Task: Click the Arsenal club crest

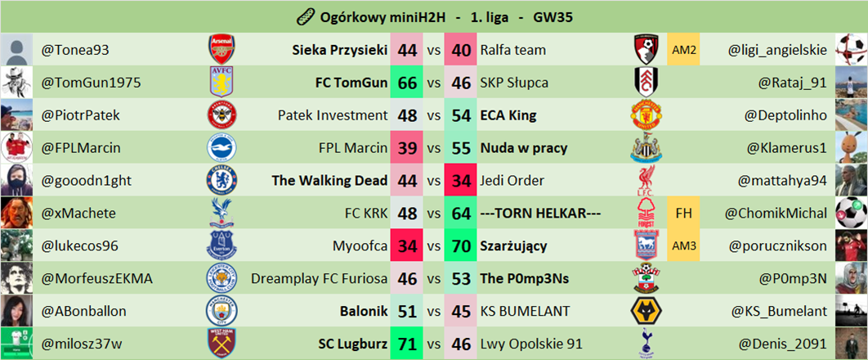Action: tap(221, 50)
